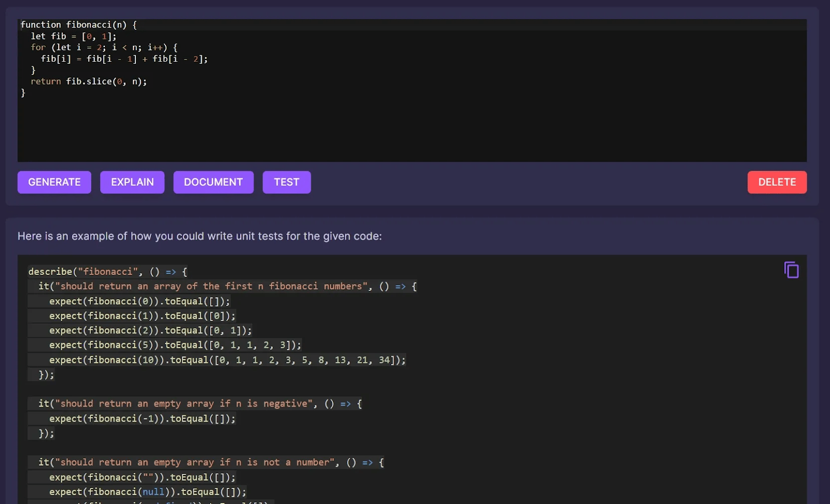Click the EXPLAIN button
Viewport: 830px width, 504px height.
[x=132, y=182]
